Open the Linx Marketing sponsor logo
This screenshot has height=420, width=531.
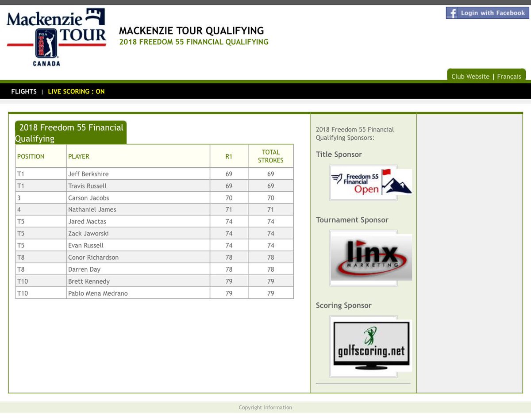pyautogui.click(x=371, y=258)
